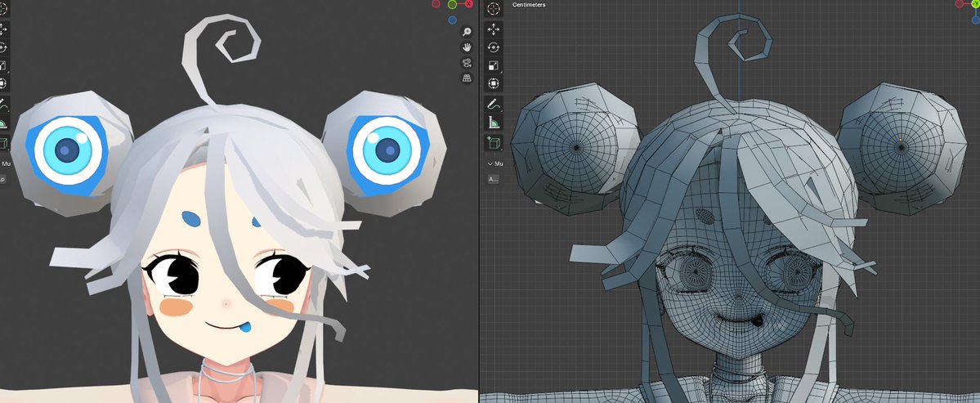Collapse the 'Mu' panel in right viewport

click(x=490, y=163)
